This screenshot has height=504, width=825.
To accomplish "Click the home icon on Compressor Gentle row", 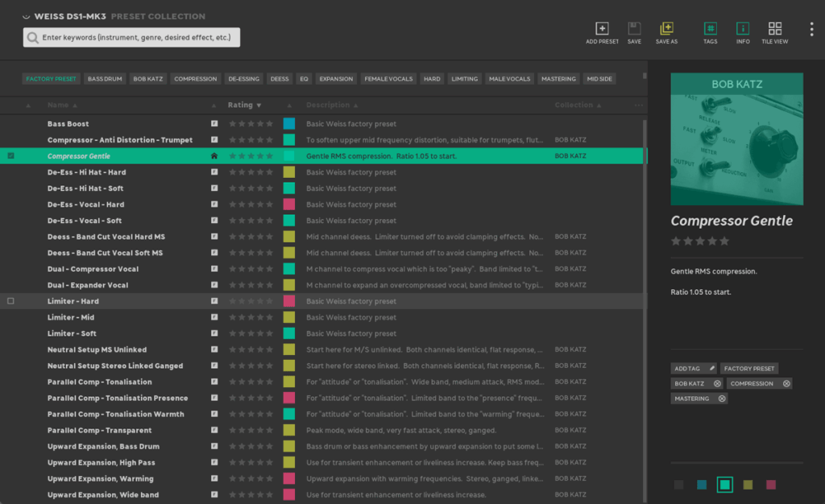I will 214,155.
